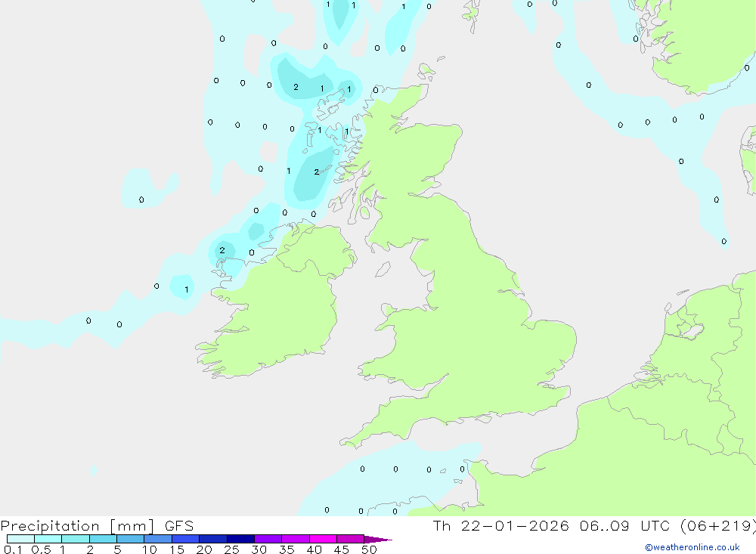
Task: Click the arrow tip above 50 mm
Action: coord(378,540)
